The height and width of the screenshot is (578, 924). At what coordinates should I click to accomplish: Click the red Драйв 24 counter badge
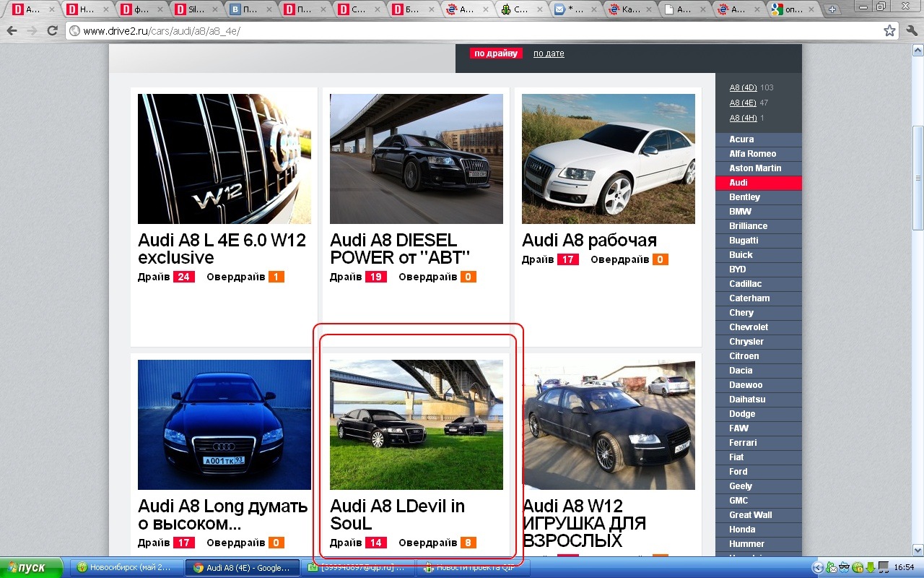(184, 277)
